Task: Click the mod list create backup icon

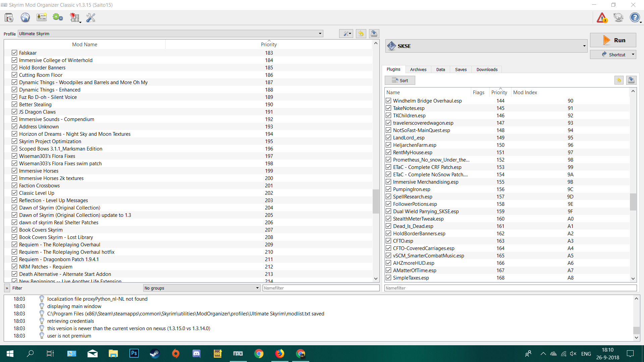Action: (374, 34)
